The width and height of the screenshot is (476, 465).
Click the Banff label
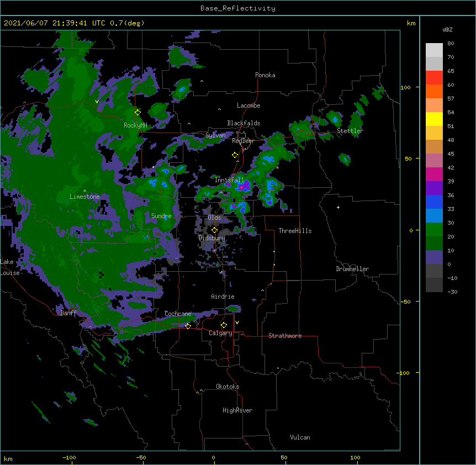[68, 313]
